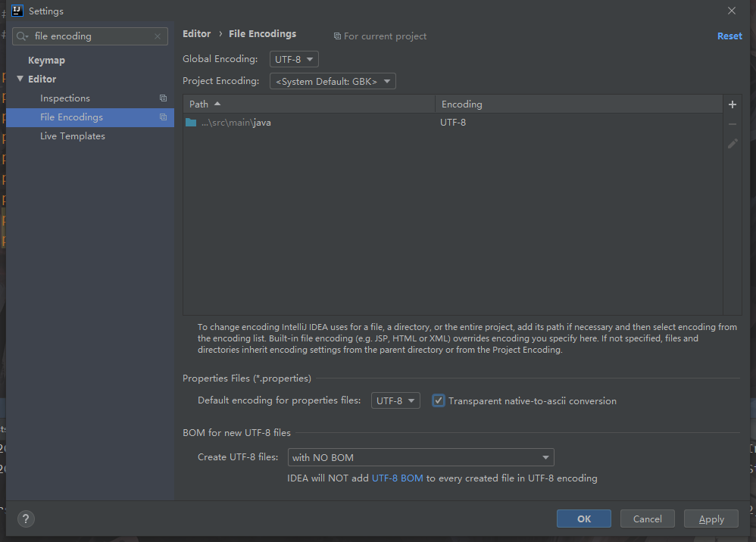Select Inspections in the settings tree

[65, 98]
